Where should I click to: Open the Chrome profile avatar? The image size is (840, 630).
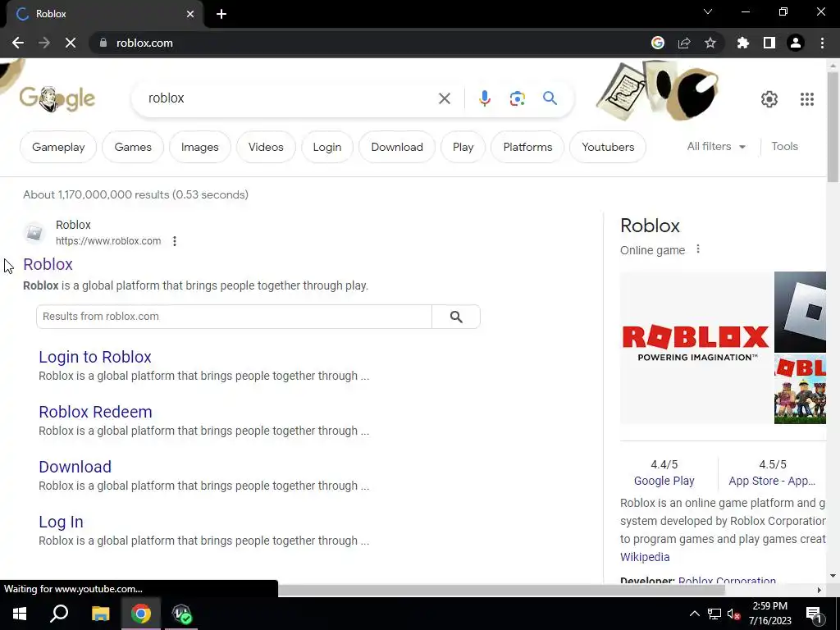pyautogui.click(x=796, y=43)
